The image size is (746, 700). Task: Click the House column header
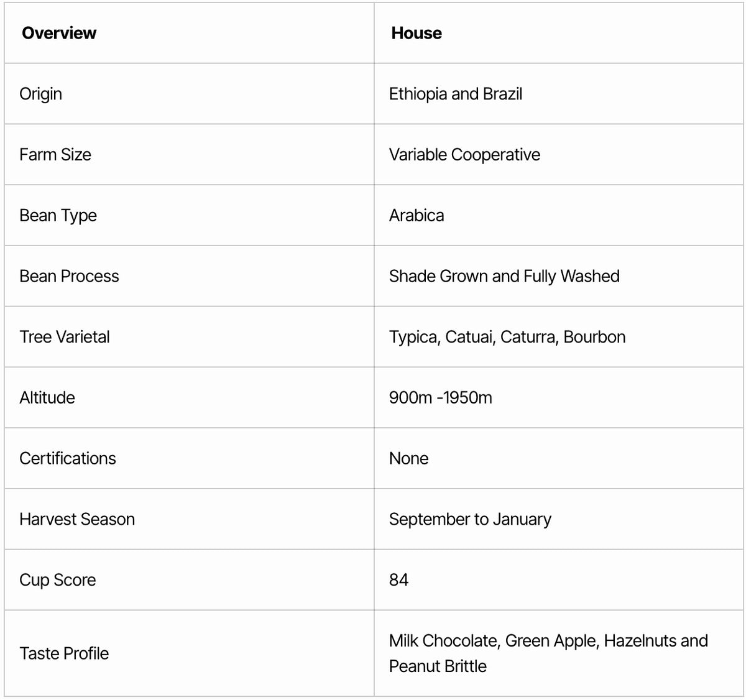point(417,34)
